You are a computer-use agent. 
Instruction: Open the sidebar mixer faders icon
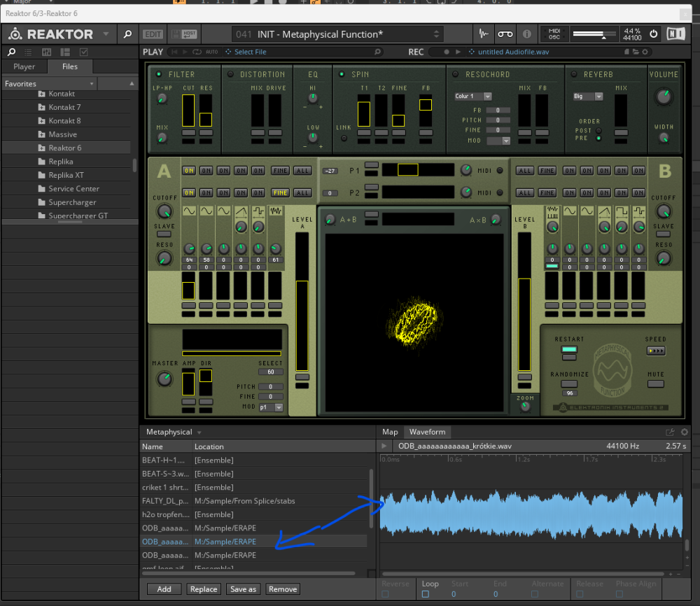46,52
